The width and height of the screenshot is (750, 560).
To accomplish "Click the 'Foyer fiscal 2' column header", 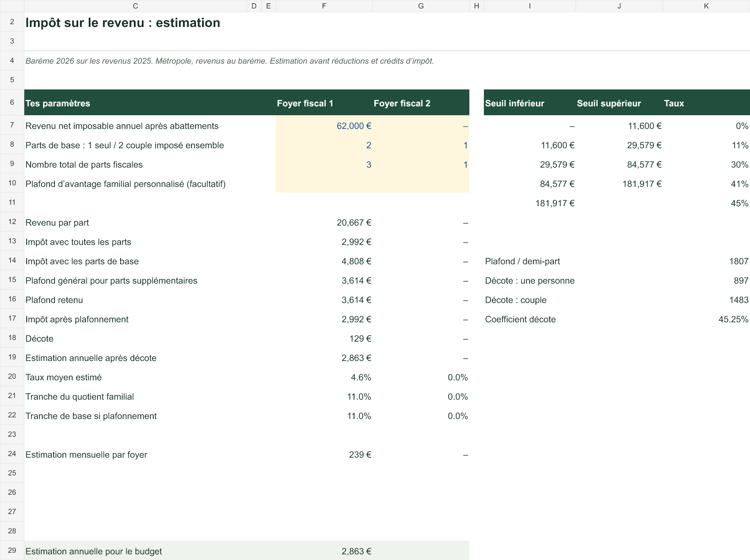I will pyautogui.click(x=421, y=103).
